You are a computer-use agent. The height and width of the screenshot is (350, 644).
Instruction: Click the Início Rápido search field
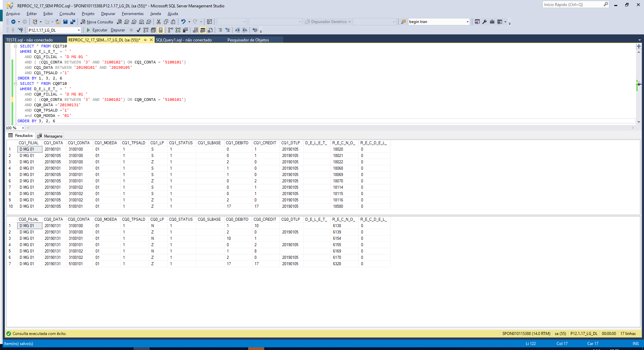[576, 5]
